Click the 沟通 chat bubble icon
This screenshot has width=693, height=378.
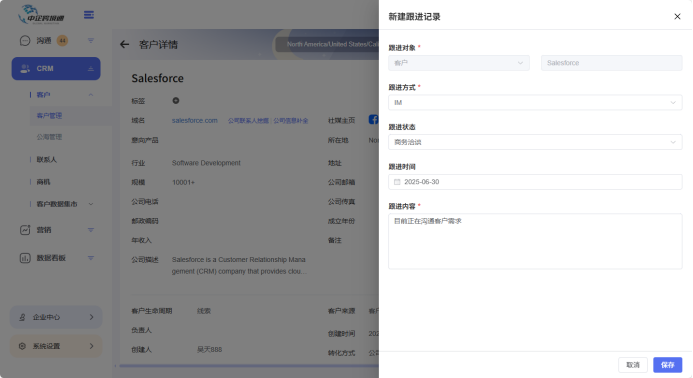[25, 41]
